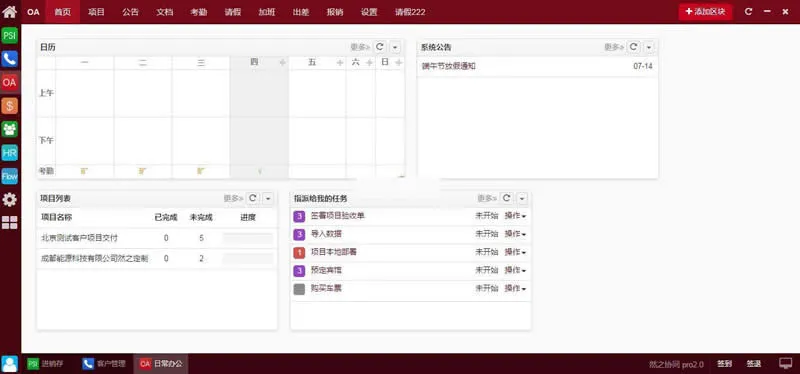Open the 文档 menu tab
The image size is (800, 374).
164,12
